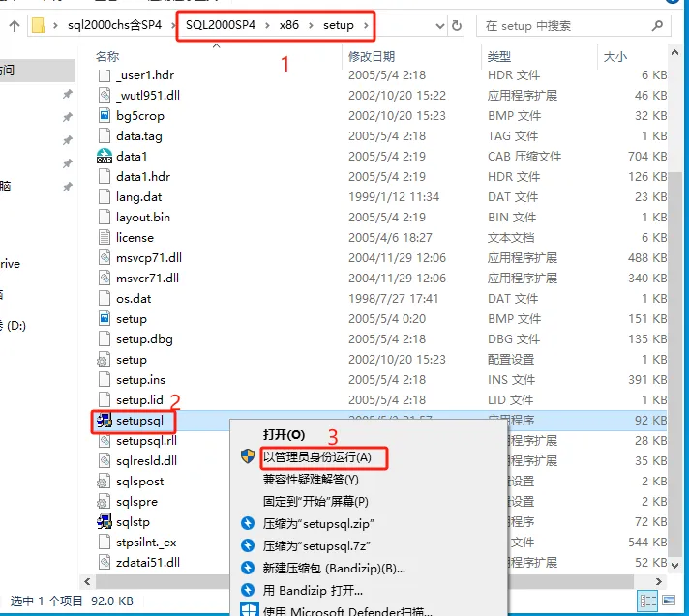689x616 pixels.
Task: Select file named setup.dbg
Action: click(144, 339)
